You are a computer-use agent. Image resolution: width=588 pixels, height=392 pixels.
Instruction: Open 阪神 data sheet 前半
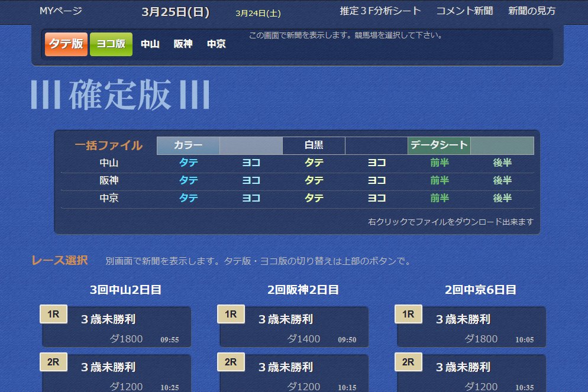(x=440, y=180)
